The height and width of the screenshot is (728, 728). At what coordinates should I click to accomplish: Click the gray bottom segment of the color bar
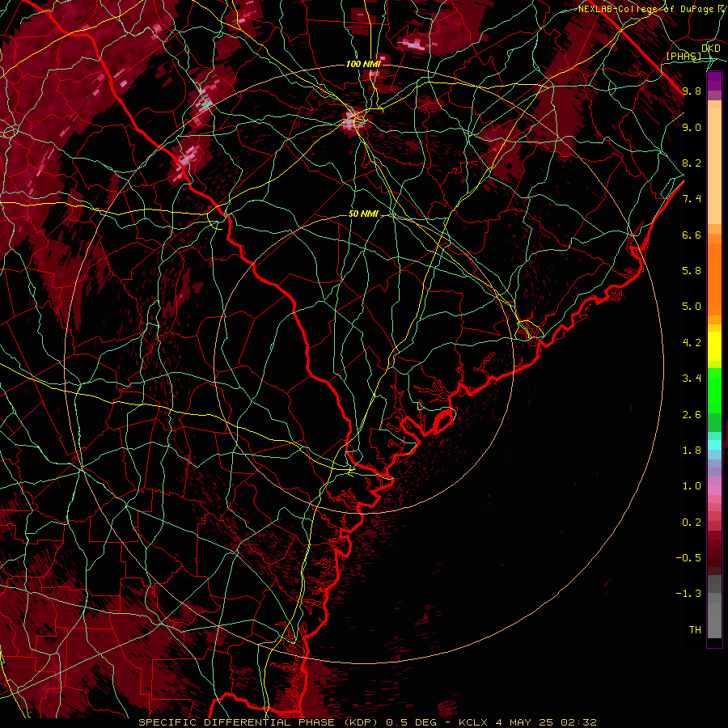coord(714,606)
